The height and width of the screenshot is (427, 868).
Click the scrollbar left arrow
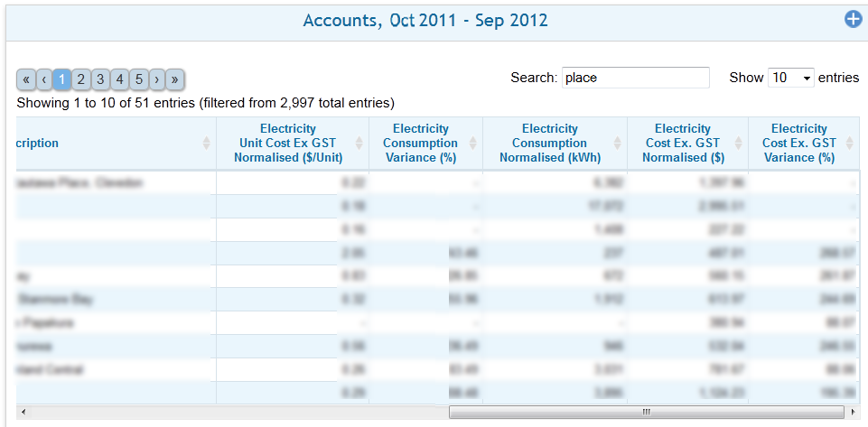pyautogui.click(x=23, y=413)
